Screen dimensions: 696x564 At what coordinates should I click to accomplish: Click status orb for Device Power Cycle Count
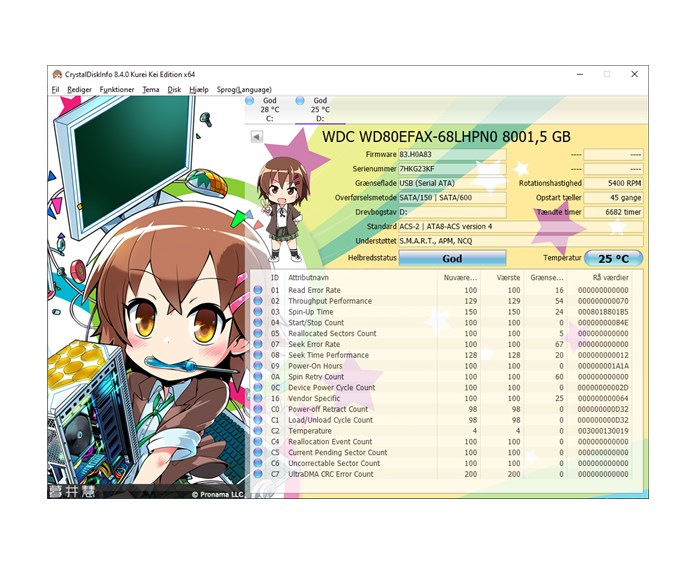click(258, 387)
